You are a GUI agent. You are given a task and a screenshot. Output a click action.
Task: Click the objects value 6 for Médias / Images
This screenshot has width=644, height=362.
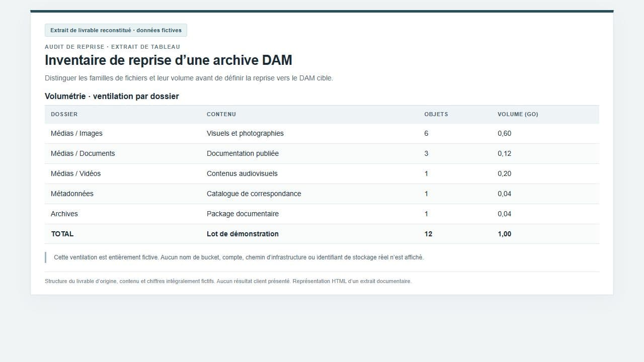427,133
